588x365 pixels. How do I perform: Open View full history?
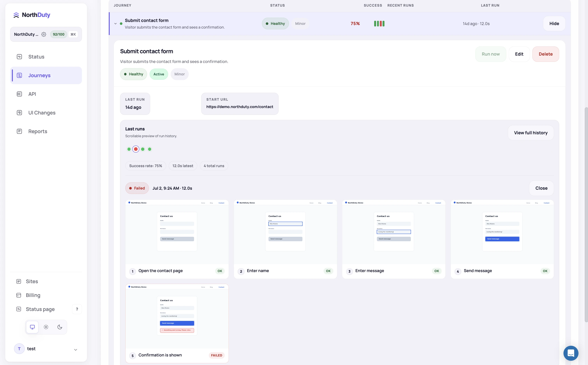click(x=530, y=133)
